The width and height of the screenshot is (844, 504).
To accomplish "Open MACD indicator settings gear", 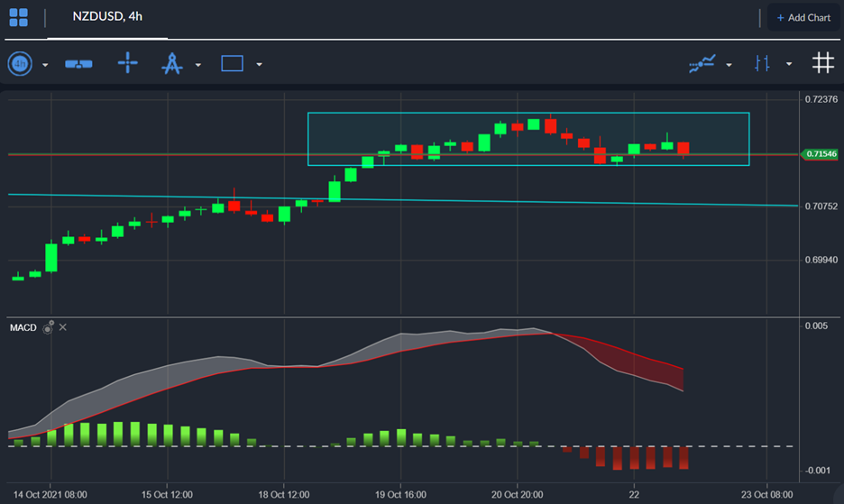I will (49, 327).
